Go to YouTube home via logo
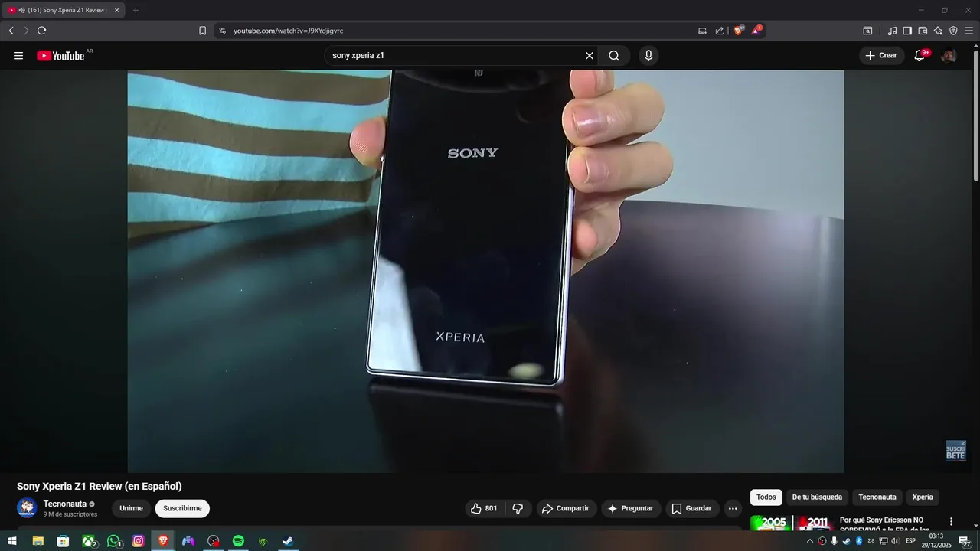980x551 pixels. pyautogui.click(x=60, y=56)
